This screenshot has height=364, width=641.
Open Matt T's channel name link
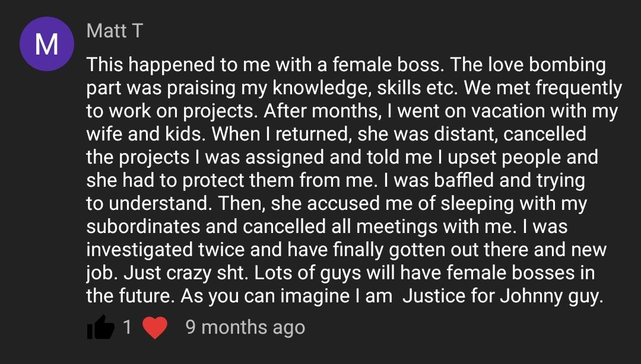click(x=115, y=31)
